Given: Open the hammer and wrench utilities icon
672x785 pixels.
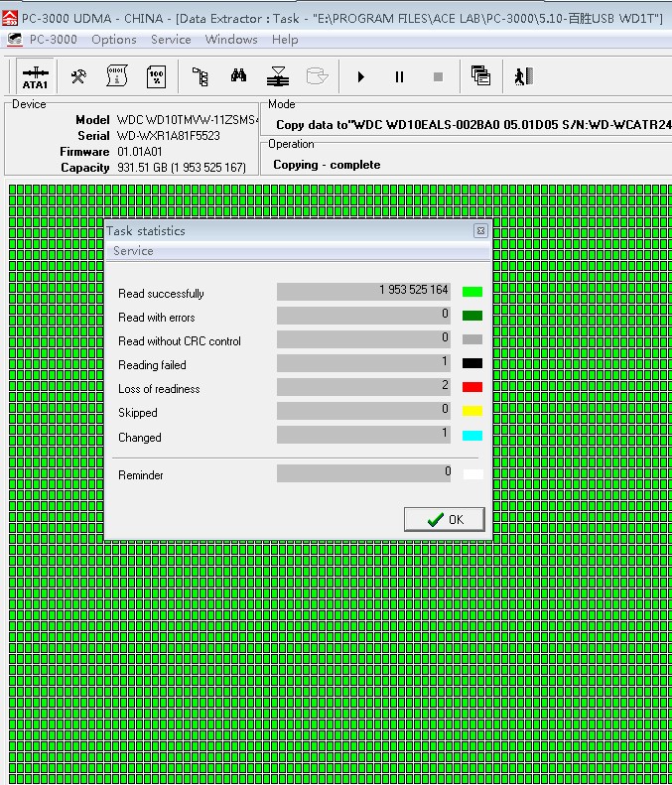Looking at the screenshot, I should pos(77,76).
